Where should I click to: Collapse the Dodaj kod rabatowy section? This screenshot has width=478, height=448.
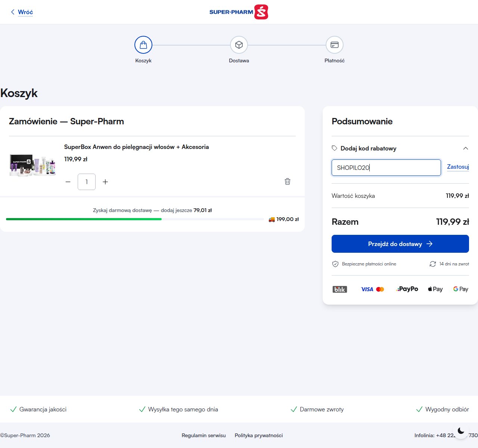466,148
